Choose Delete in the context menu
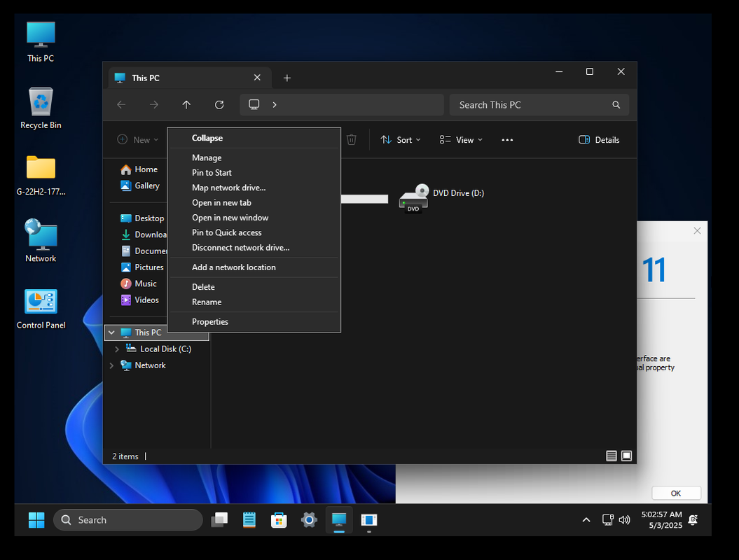739x560 pixels. point(254,287)
